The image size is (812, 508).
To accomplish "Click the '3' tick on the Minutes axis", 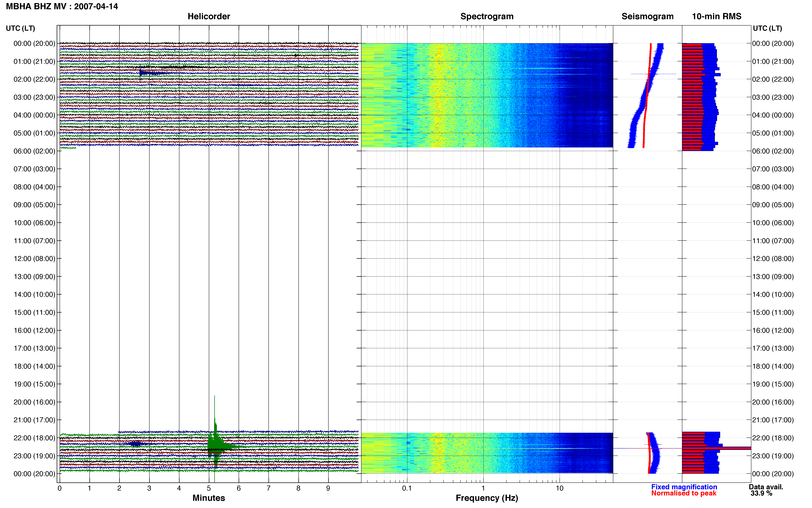I will coord(149,488).
